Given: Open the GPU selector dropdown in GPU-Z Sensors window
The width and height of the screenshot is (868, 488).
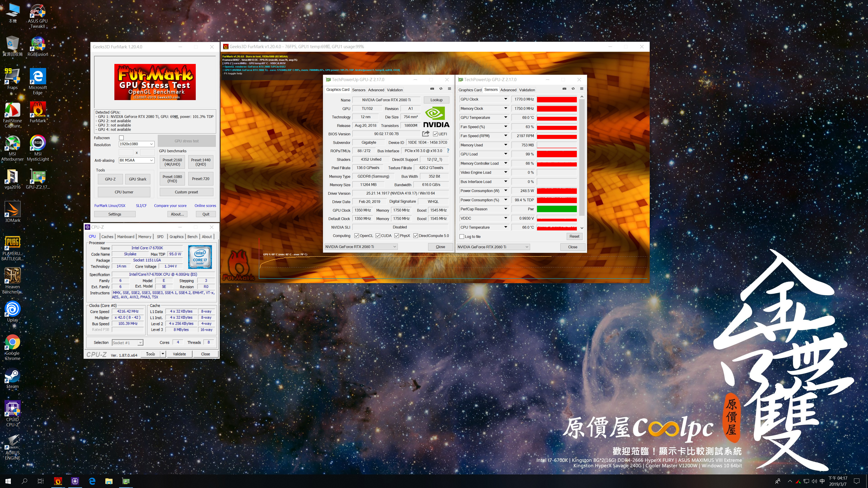Looking at the screenshot, I should [493, 247].
